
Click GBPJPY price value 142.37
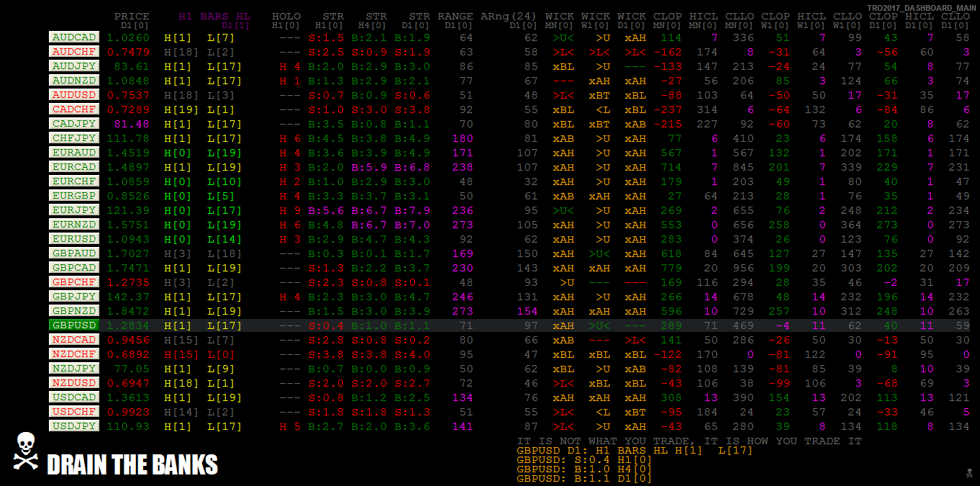click(x=128, y=297)
